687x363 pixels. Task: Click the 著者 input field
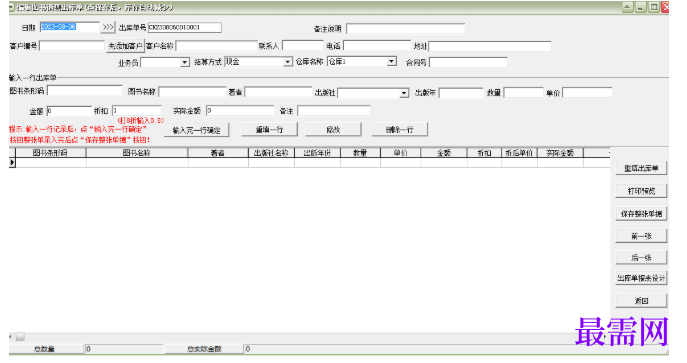pyautogui.click(x=278, y=92)
